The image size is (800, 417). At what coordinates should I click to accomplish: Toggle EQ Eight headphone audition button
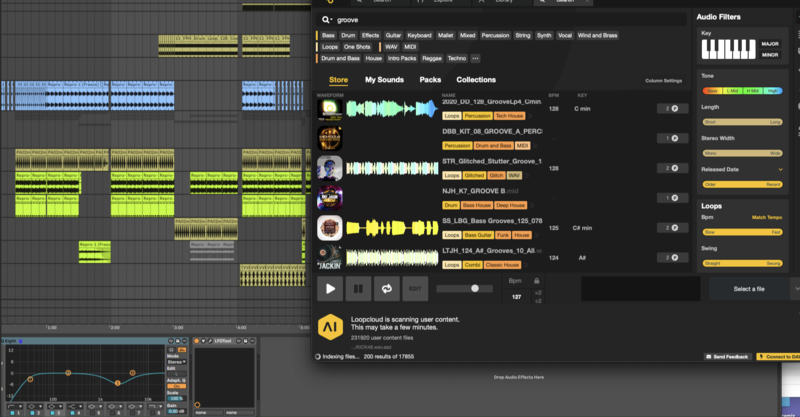171,350
